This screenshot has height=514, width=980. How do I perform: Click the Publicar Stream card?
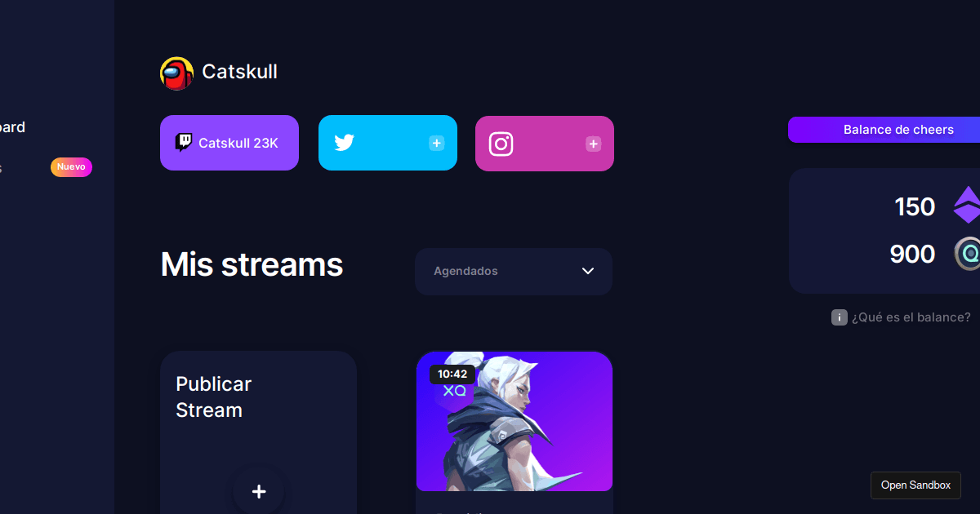pos(258,432)
